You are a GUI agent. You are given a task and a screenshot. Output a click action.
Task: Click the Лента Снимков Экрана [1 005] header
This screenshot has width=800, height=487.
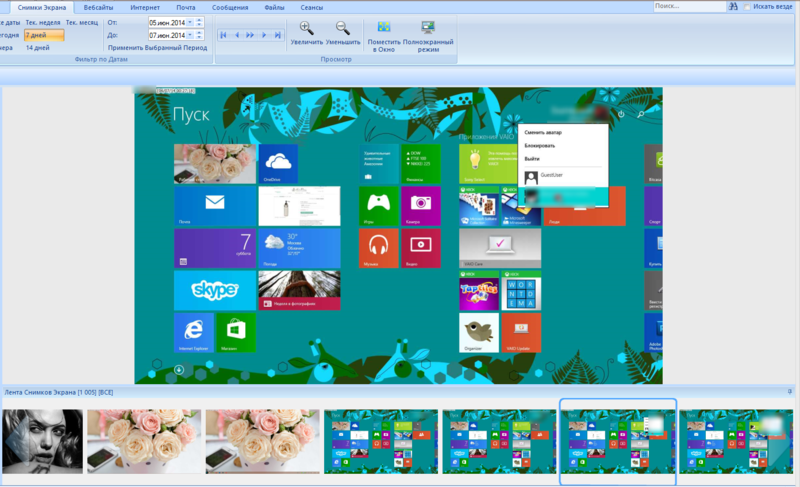point(59,392)
